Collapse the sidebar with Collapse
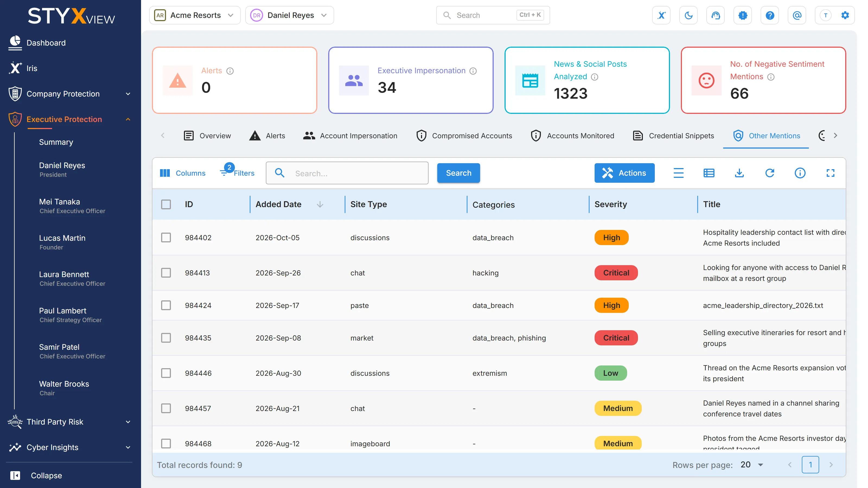This screenshot has width=868, height=488. pos(36,476)
